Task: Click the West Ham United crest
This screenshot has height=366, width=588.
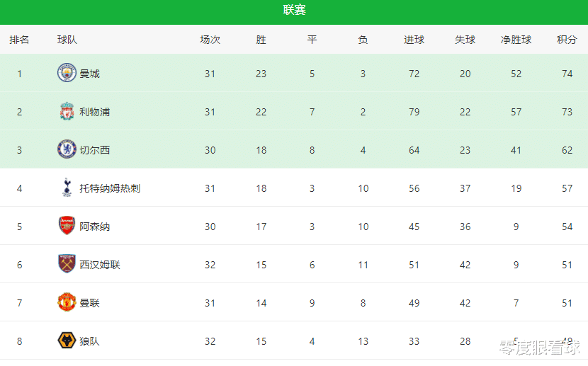Action: [x=67, y=264]
